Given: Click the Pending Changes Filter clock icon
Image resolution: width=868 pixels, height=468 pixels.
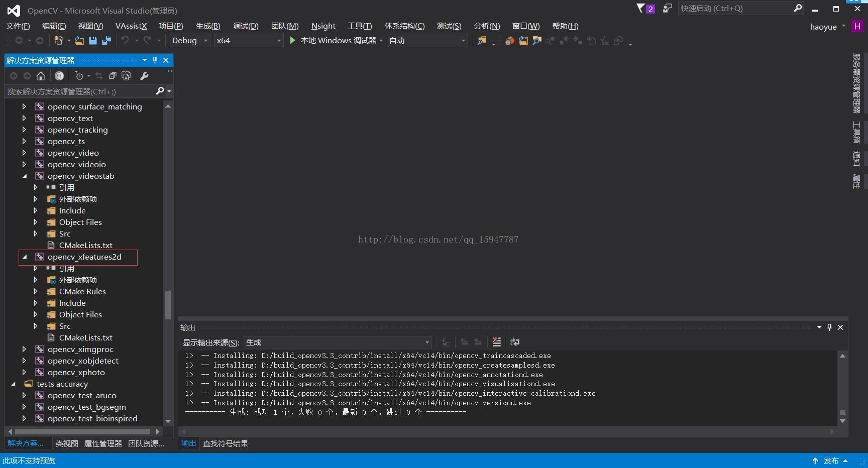Looking at the screenshot, I should [79, 76].
